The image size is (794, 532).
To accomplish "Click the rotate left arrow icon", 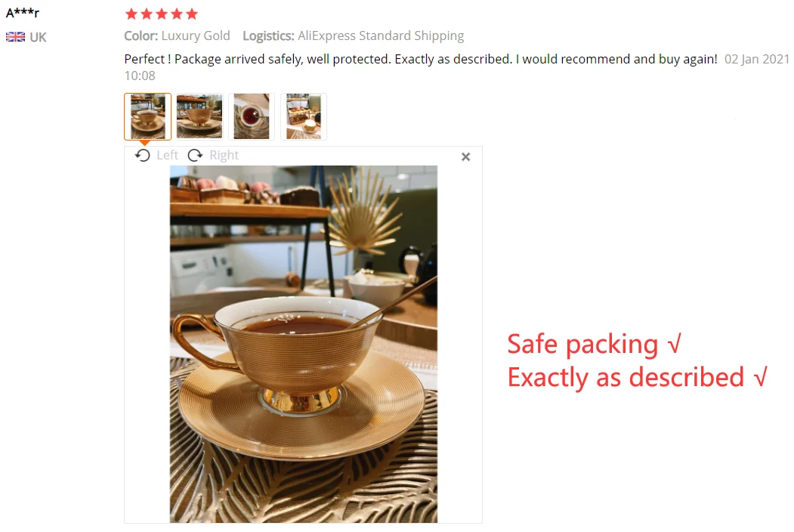I will pos(143,156).
